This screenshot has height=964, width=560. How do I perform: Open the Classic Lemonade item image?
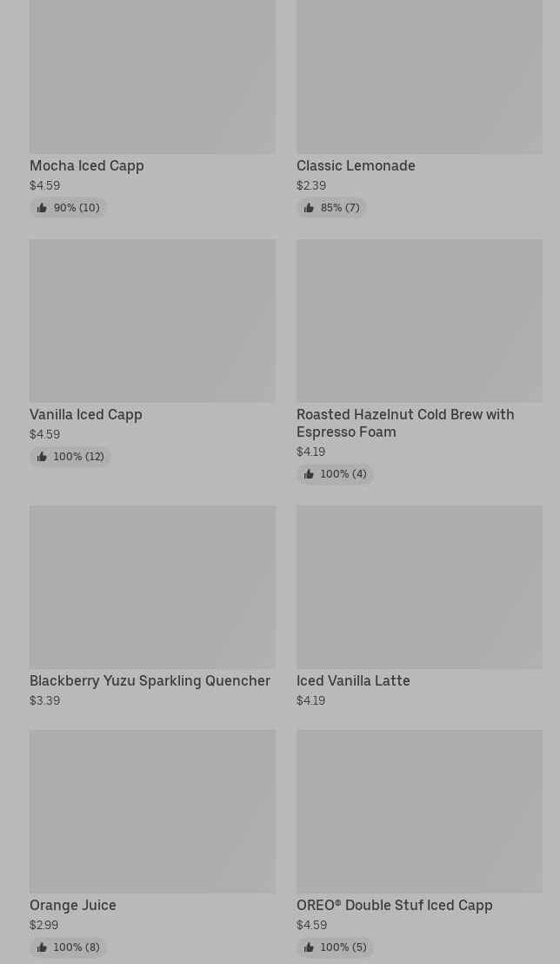[419, 77]
